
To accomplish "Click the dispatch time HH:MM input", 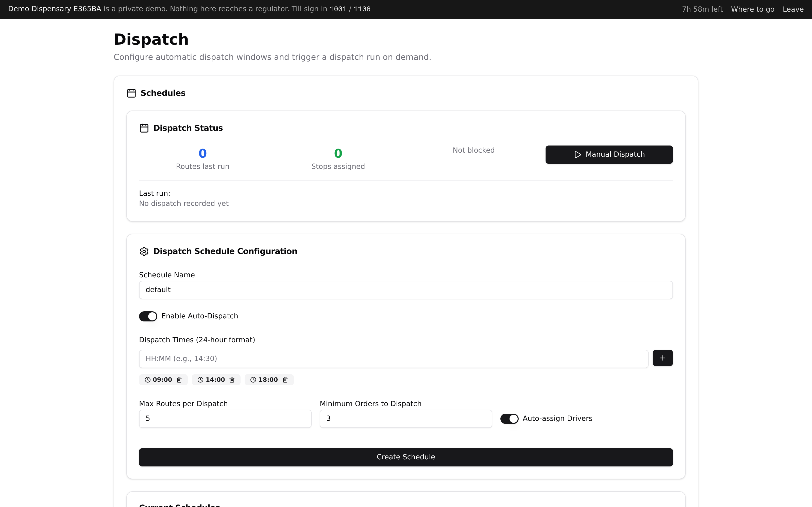I will (x=394, y=359).
